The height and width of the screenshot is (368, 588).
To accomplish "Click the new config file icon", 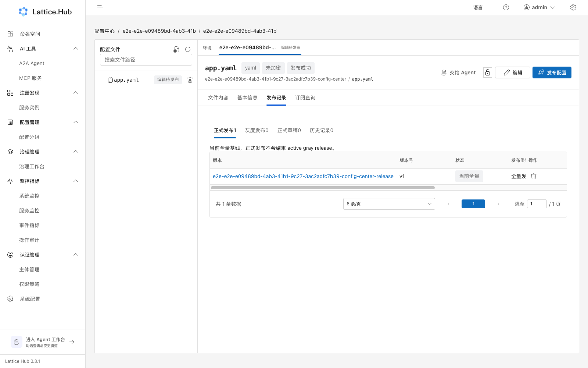I will tap(176, 49).
